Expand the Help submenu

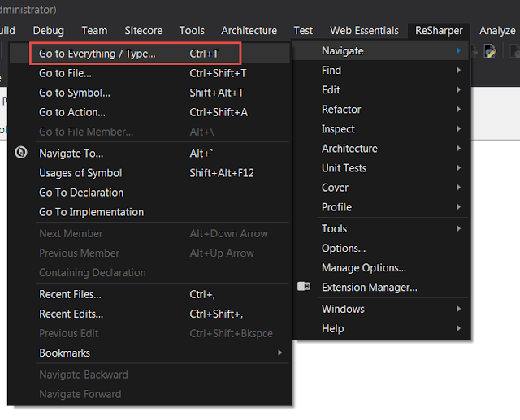[x=381, y=328]
